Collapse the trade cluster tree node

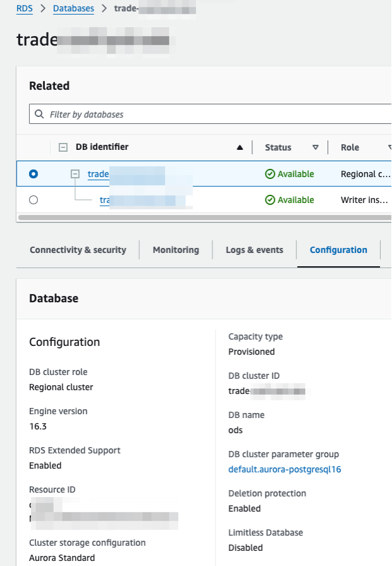click(75, 174)
